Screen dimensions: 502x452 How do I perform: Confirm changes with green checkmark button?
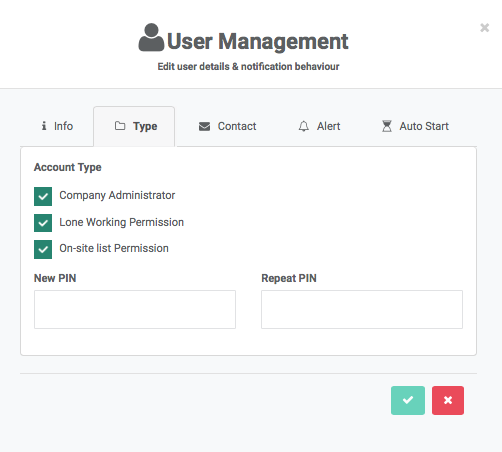pos(408,400)
